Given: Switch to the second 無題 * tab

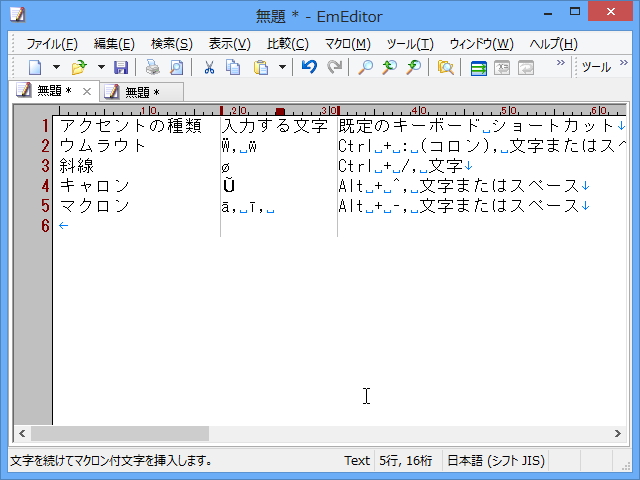Looking at the screenshot, I should 141,92.
